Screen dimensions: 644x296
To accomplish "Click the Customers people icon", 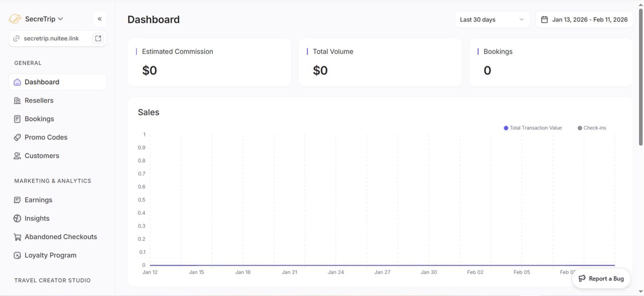I will click(x=17, y=156).
